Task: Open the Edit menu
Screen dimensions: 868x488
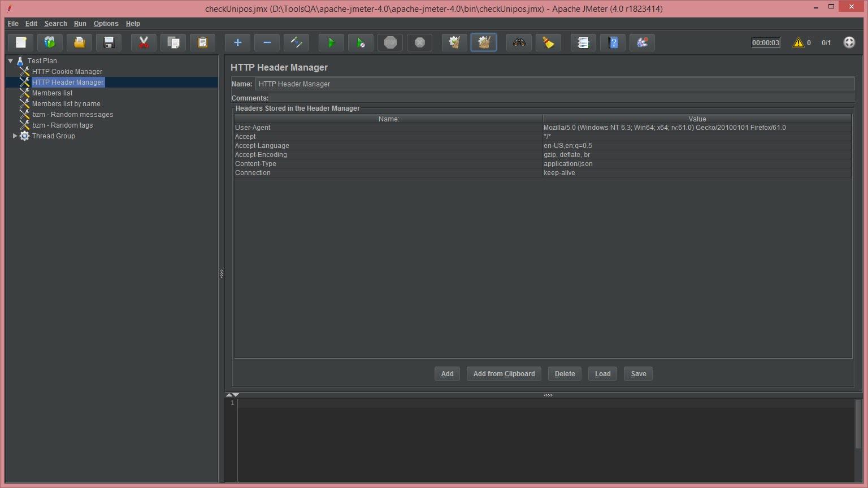Action: click(x=31, y=24)
